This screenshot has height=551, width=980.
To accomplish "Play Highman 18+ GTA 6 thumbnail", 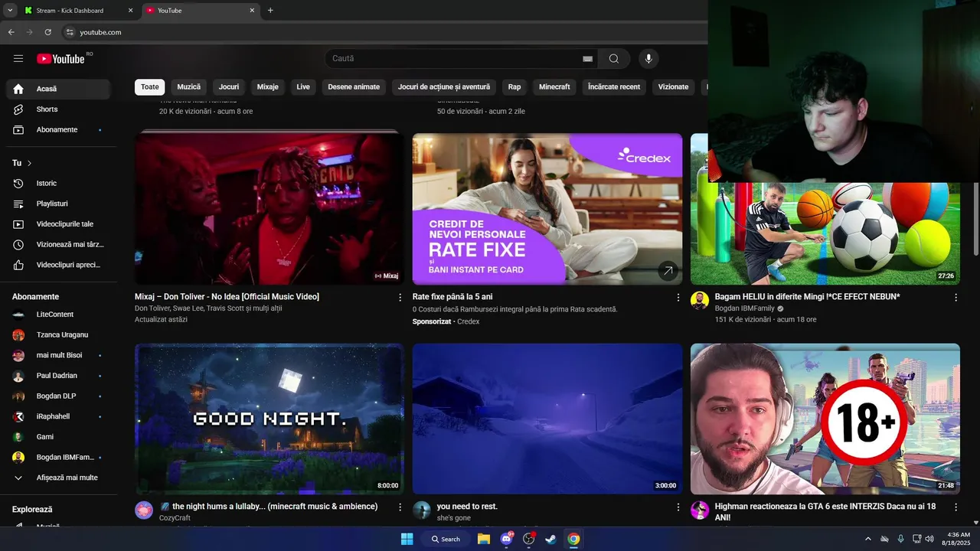I will coord(825,419).
